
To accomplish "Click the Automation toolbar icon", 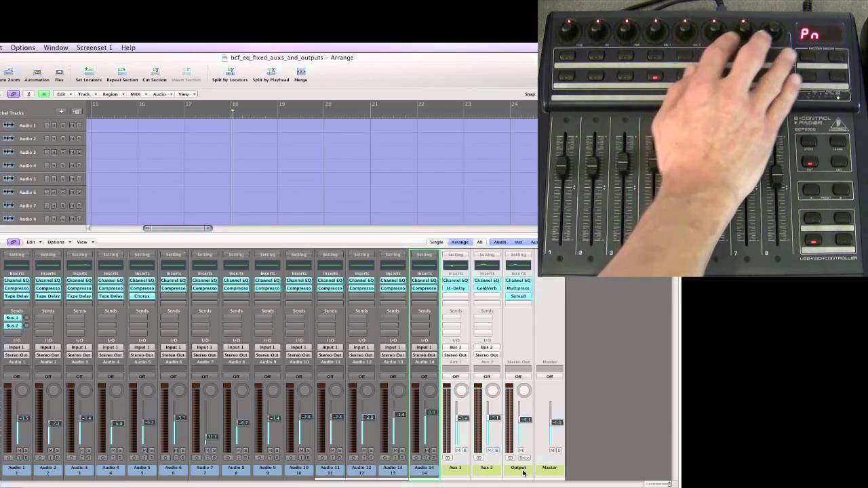I will point(37,71).
